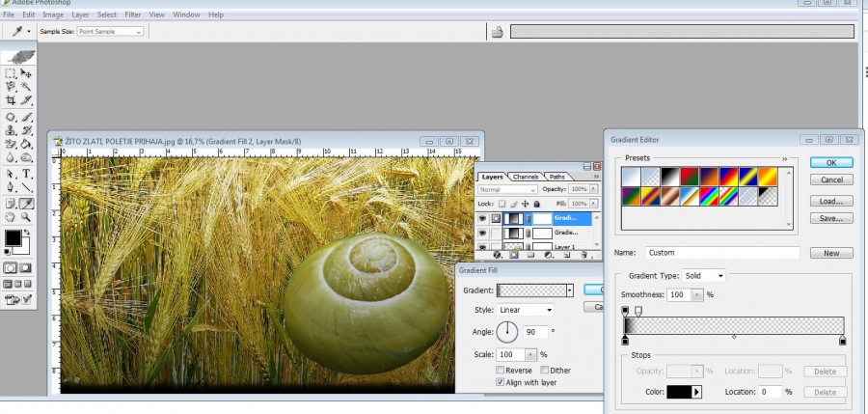Viewport: 868px width, 414px height.
Task: Open the Style Linear dropdown
Action: coord(525,310)
